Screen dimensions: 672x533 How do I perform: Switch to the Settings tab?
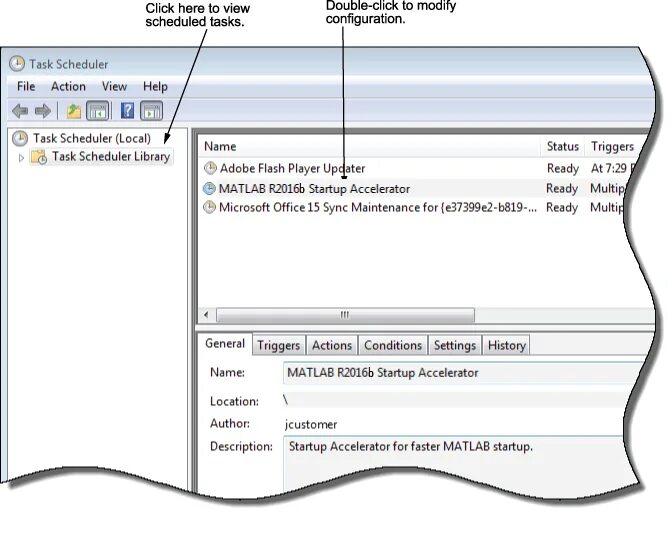click(x=455, y=345)
